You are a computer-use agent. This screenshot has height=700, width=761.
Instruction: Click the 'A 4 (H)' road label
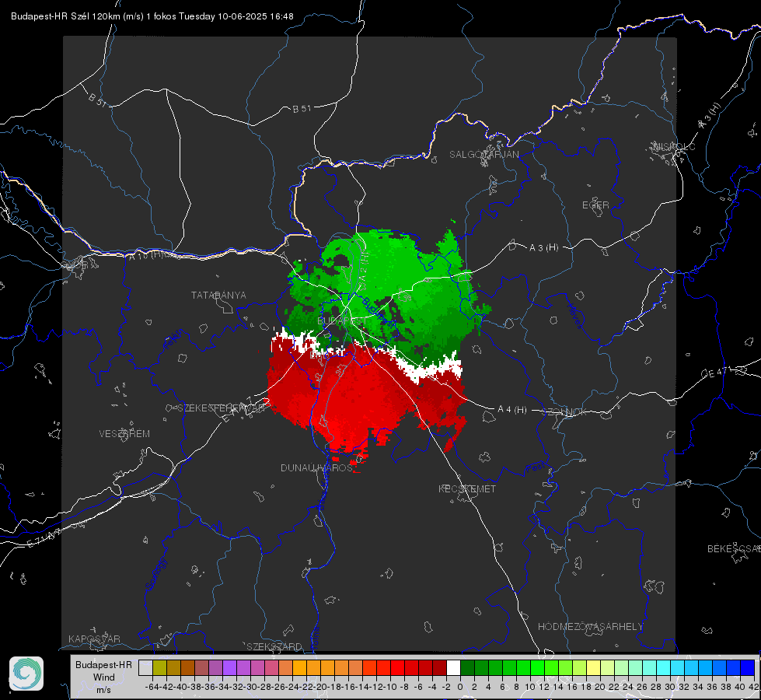point(512,410)
